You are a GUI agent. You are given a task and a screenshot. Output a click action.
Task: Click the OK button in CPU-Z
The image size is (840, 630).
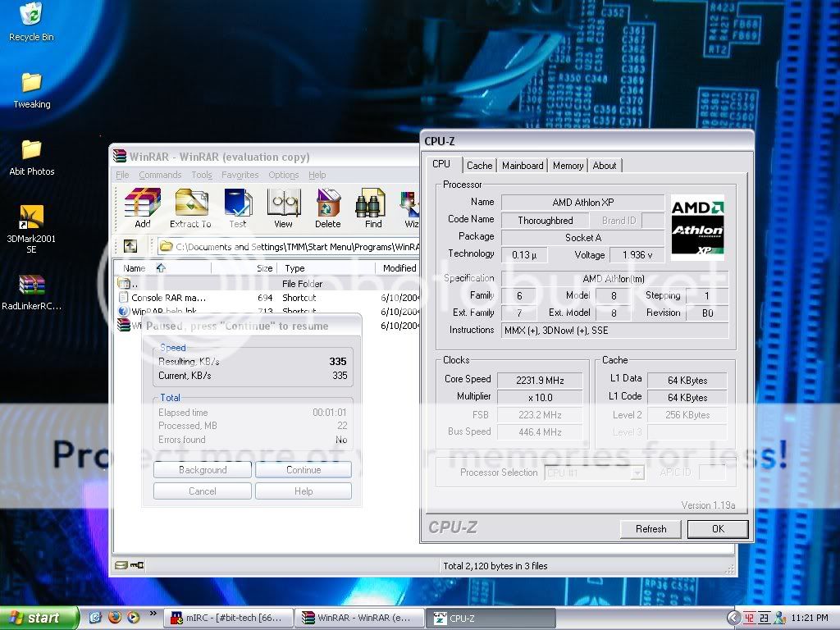point(718,529)
